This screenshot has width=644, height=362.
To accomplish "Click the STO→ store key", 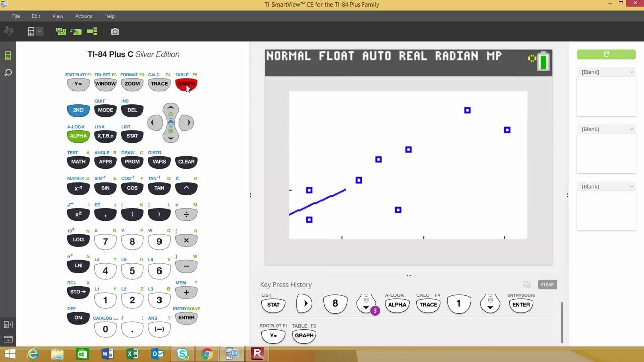I will point(78,292).
